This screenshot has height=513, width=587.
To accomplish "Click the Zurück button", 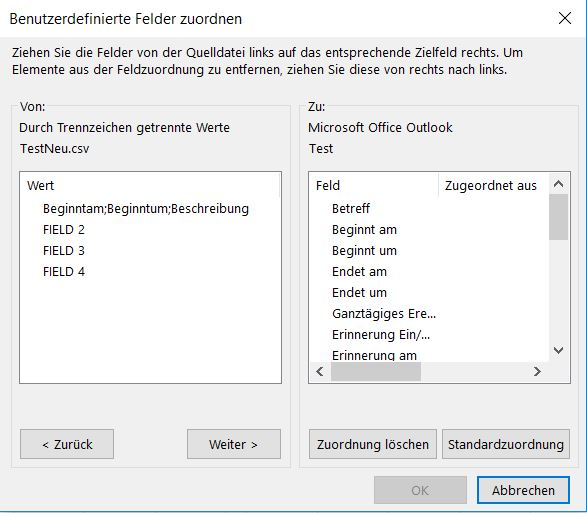I will click(67, 444).
